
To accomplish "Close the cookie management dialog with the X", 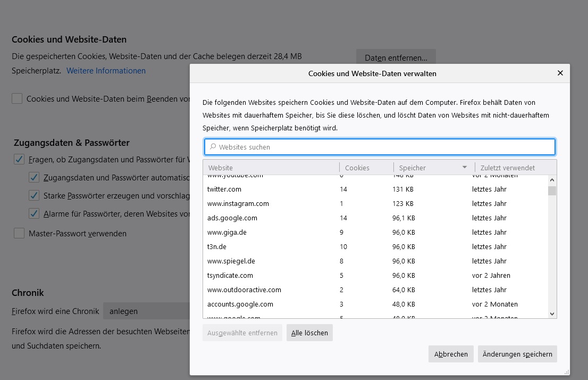I will 560,73.
